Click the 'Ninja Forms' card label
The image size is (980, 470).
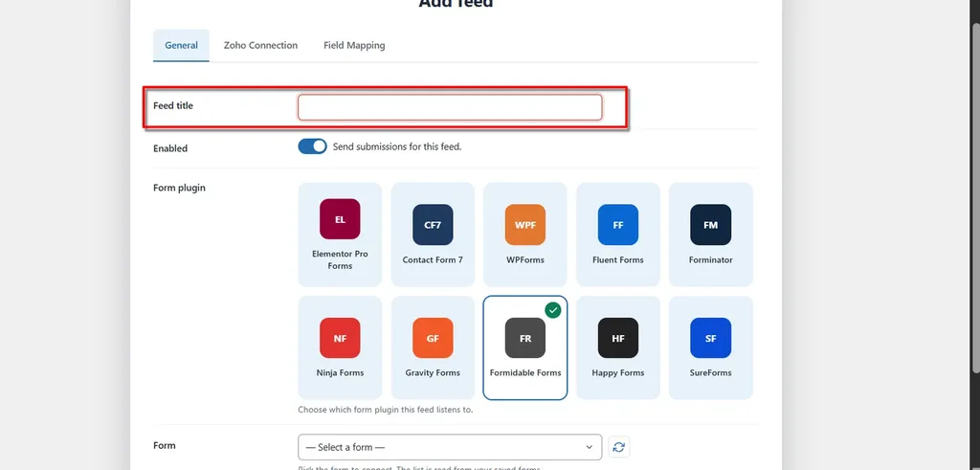[340, 373]
